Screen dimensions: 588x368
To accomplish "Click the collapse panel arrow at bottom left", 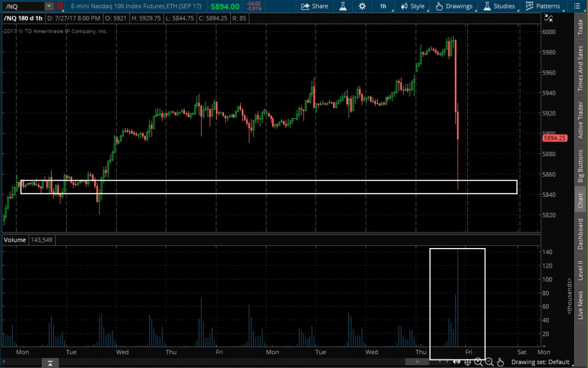I will coord(51,362).
